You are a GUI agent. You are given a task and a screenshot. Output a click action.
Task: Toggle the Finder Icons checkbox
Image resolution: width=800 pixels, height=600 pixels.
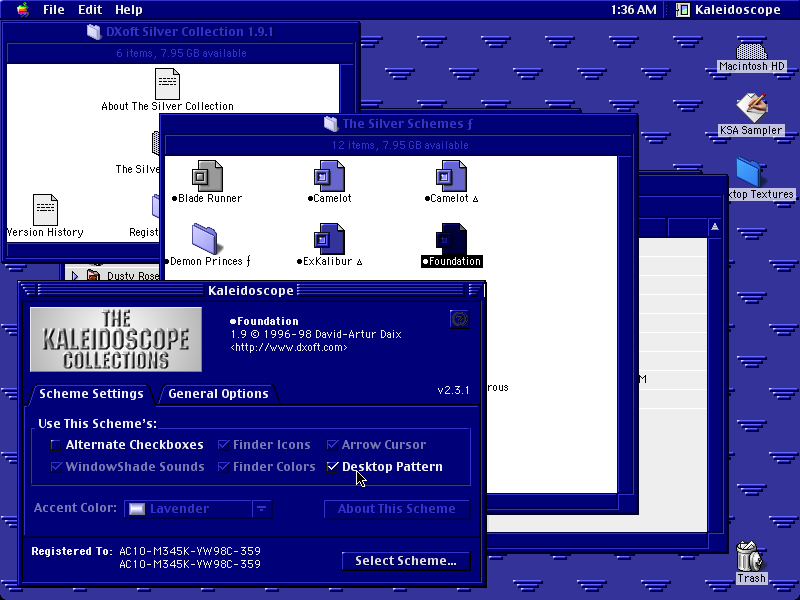pos(223,445)
